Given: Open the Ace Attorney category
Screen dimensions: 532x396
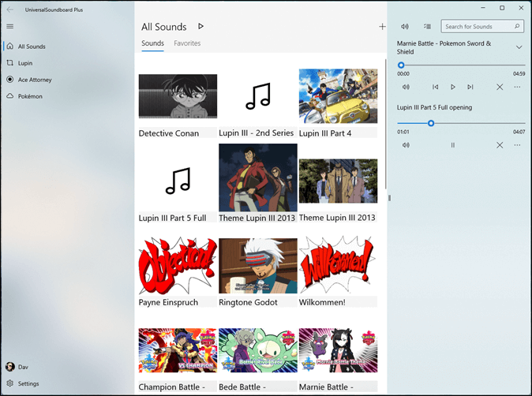Looking at the screenshot, I should point(34,80).
